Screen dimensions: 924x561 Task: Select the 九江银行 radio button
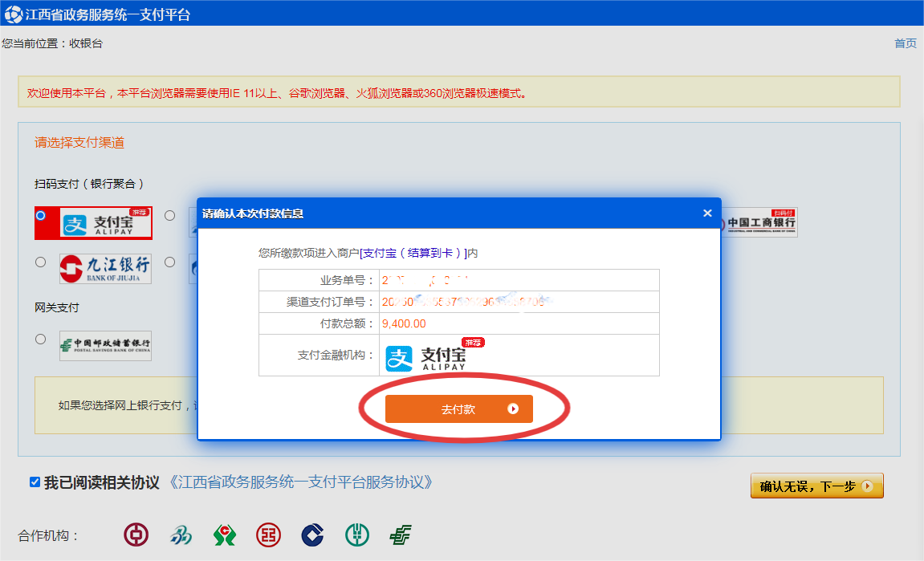pyautogui.click(x=41, y=262)
